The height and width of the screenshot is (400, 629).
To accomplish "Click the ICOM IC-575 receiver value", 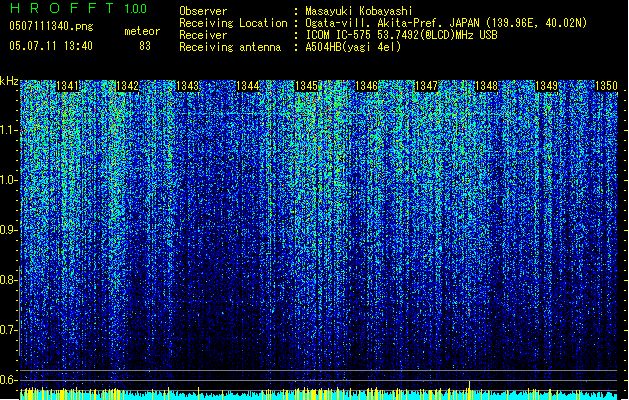I will click(401, 35).
